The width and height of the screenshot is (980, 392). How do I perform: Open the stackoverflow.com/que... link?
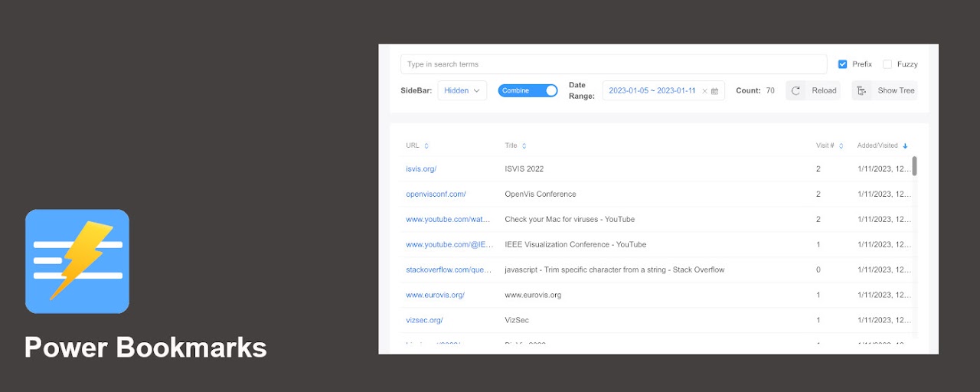tap(449, 269)
